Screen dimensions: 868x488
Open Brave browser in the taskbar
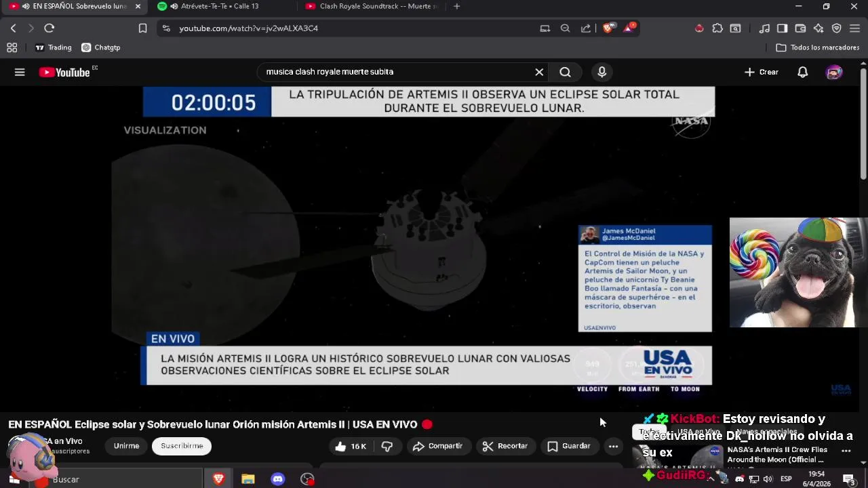click(218, 479)
